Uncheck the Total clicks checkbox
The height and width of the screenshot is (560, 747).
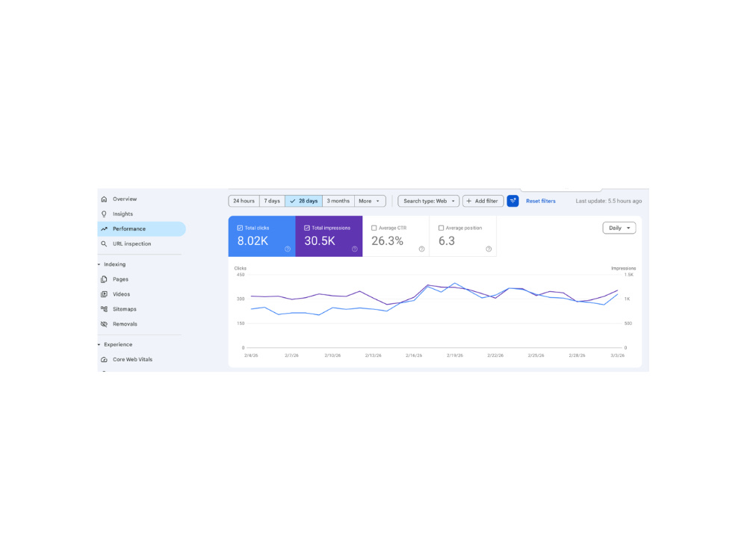click(x=240, y=228)
